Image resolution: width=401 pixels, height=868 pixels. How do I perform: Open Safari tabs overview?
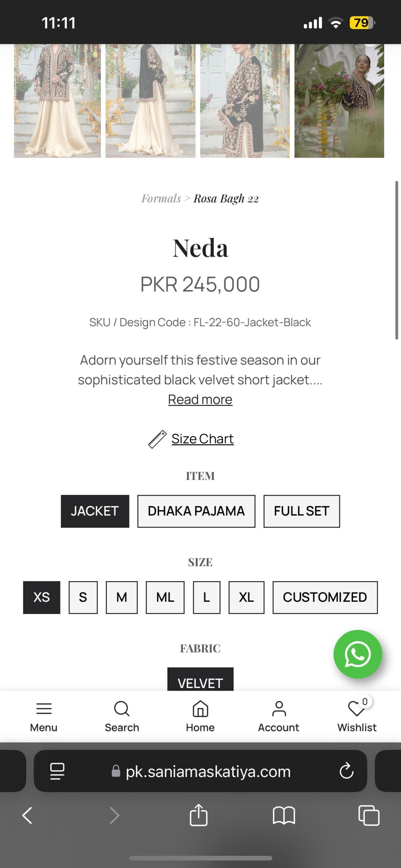[x=369, y=815]
